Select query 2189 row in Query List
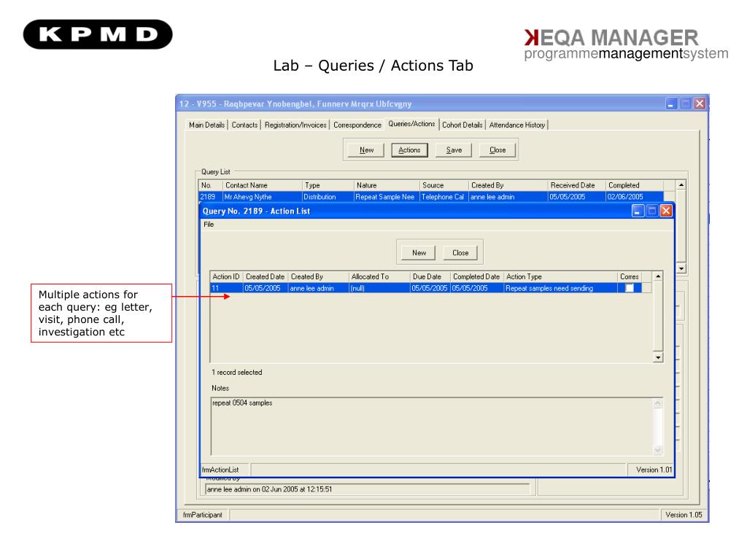Screen dimensions: 747x560 pos(430,197)
